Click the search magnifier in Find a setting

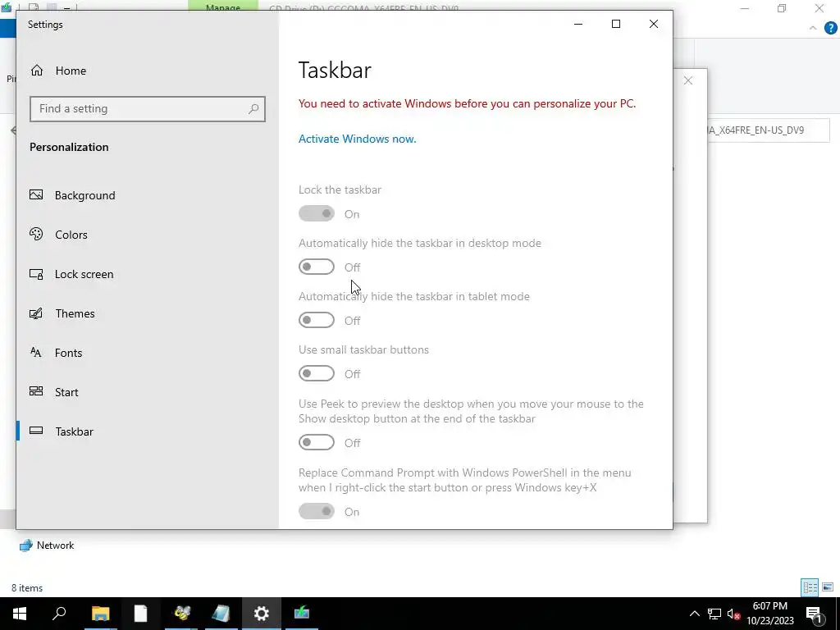pos(253,109)
